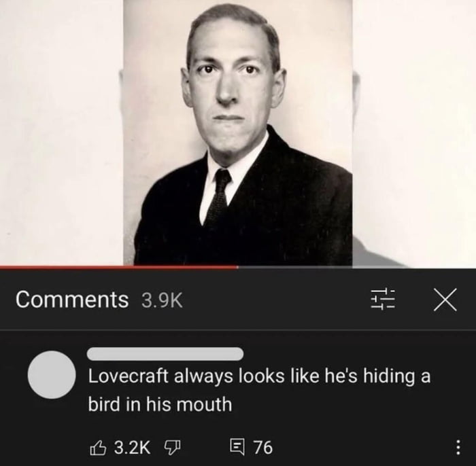Select the grayed-out commenter username bar
Image resolution: width=476 pixels, height=466 pixels.
tap(165, 354)
